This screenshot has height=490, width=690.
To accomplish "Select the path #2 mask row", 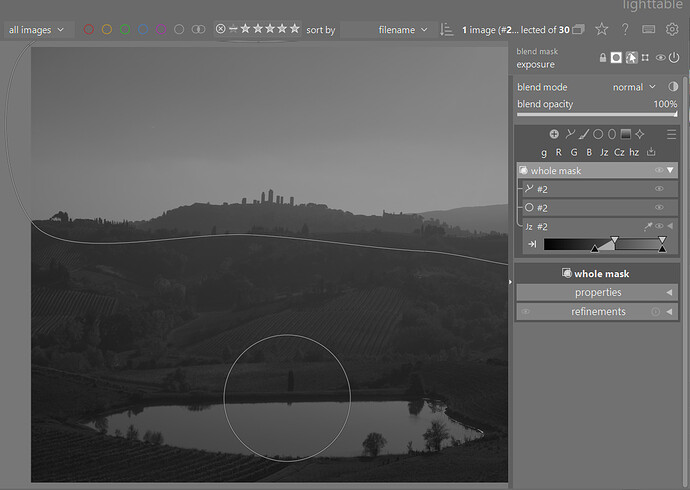I will pyautogui.click(x=600, y=189).
